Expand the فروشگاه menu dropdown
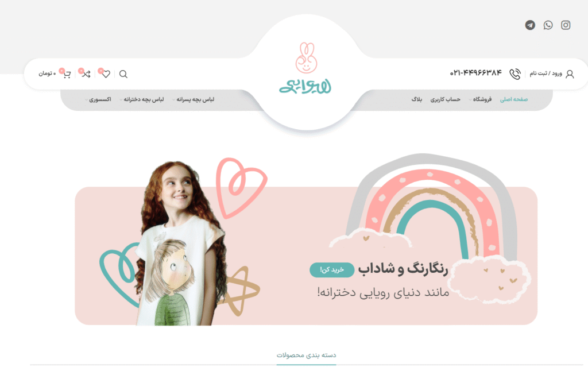This screenshot has height=367, width=588. 480,99
